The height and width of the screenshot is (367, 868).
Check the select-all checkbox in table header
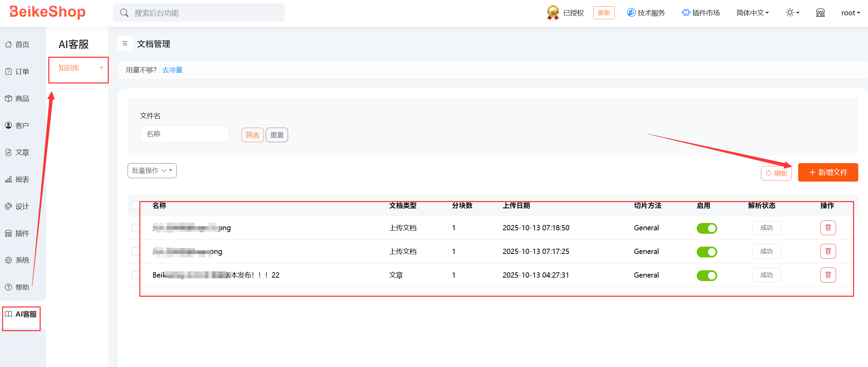[136, 206]
